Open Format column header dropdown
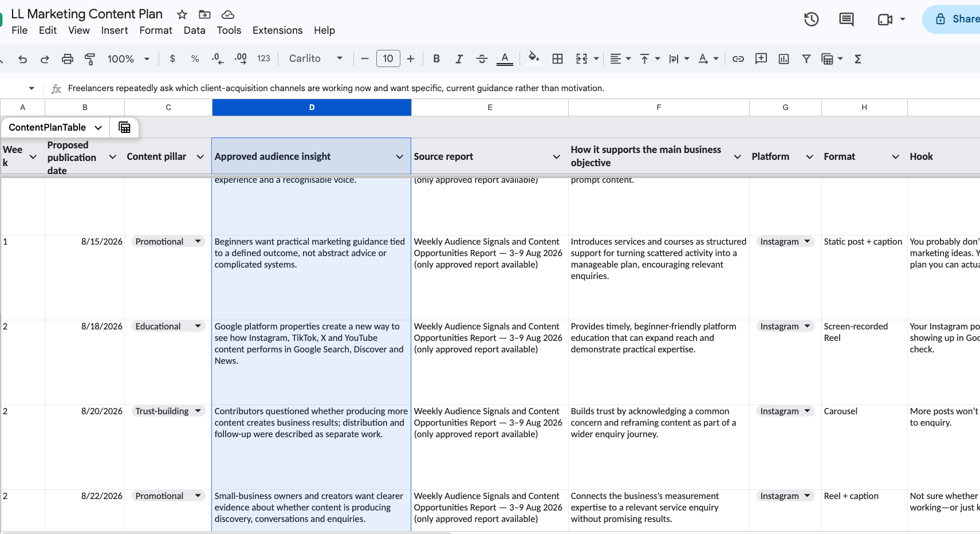Viewport: 980px width, 534px height. pos(896,157)
